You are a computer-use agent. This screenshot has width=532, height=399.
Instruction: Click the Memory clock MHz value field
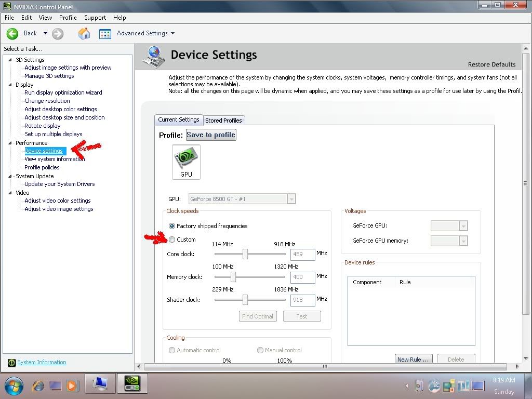(303, 277)
